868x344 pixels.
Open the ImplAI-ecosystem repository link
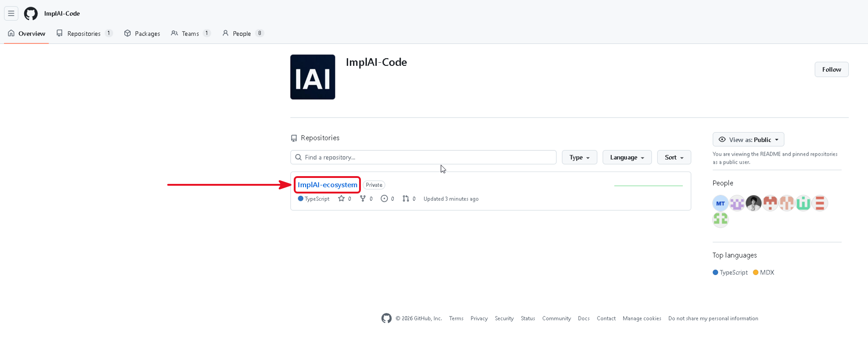[x=328, y=185]
